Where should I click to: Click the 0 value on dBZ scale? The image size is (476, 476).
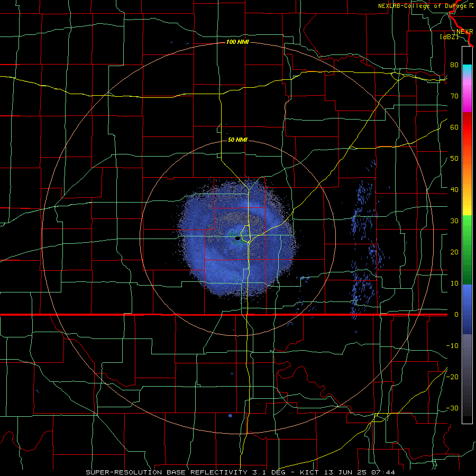point(456,315)
